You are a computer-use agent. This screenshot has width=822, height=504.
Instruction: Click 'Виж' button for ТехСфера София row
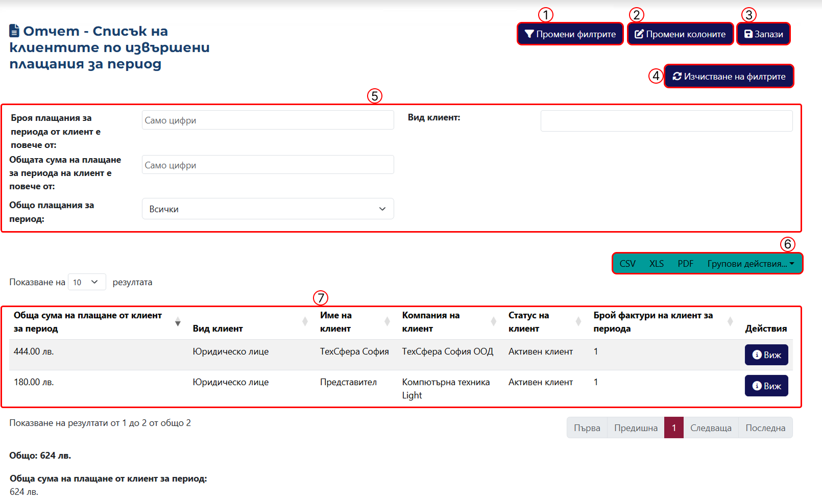pos(766,355)
